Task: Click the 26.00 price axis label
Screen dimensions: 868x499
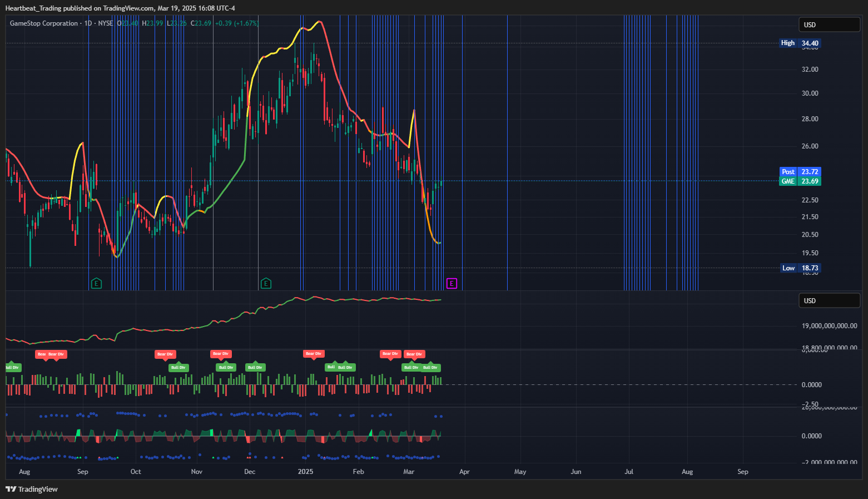Action: coord(810,146)
